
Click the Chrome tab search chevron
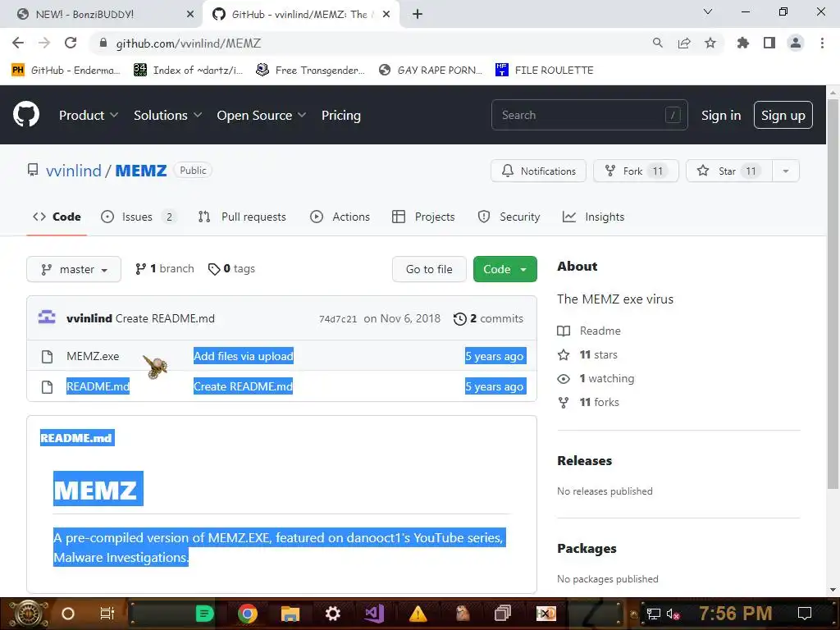click(708, 11)
